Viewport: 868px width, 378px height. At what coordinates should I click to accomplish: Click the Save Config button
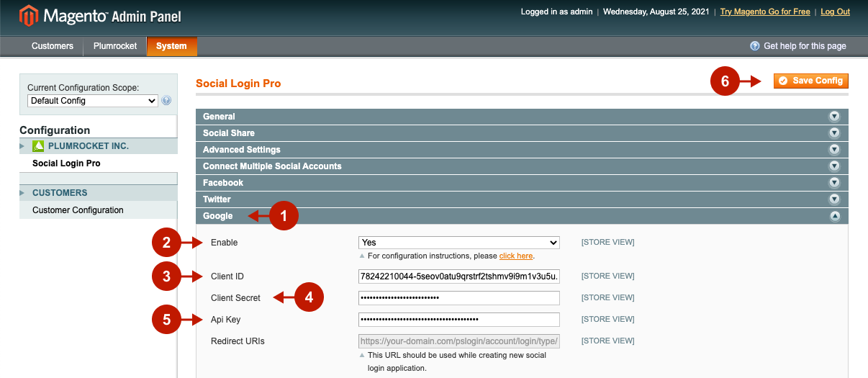coord(811,81)
